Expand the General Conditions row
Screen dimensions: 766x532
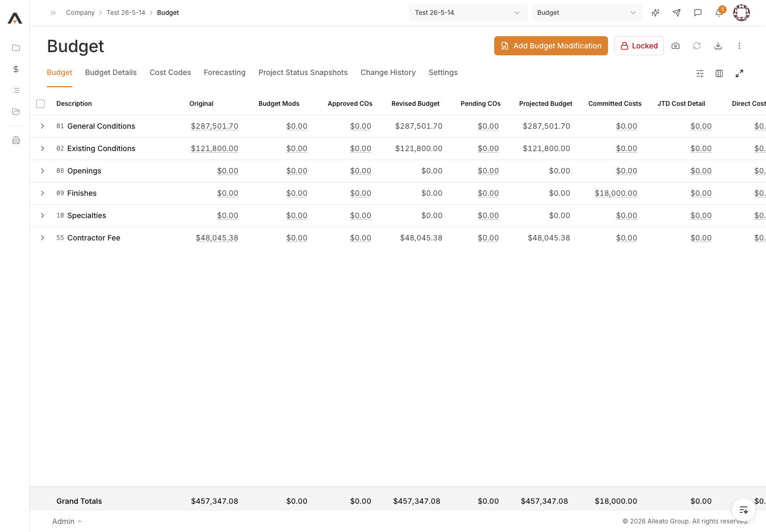(43, 126)
